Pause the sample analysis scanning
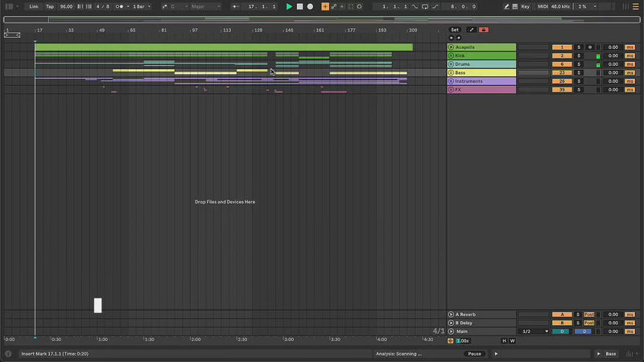This screenshot has height=362, width=644. (x=474, y=354)
